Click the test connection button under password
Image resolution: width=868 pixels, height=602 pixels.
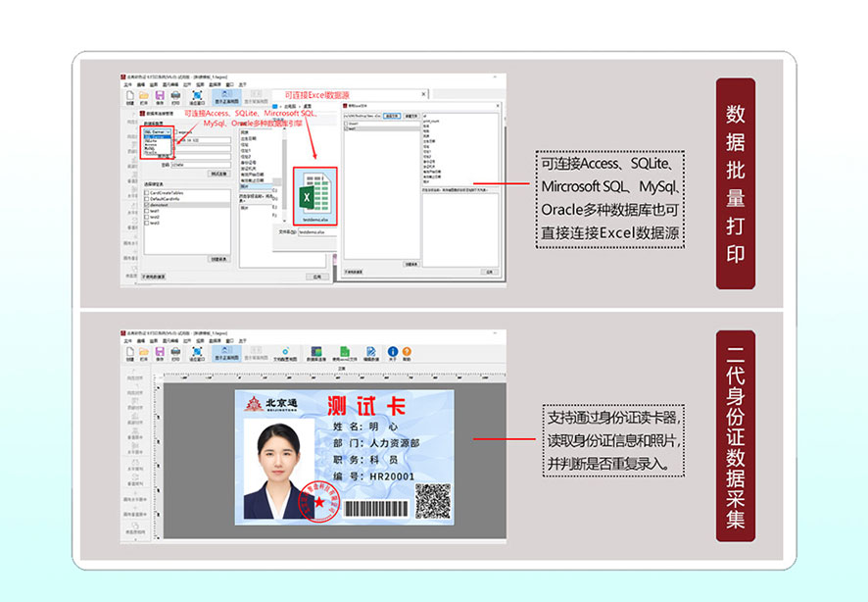pos(218,174)
